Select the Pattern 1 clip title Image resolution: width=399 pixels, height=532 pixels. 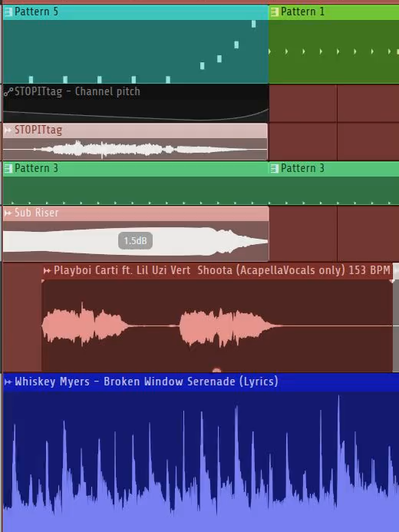[302, 12]
